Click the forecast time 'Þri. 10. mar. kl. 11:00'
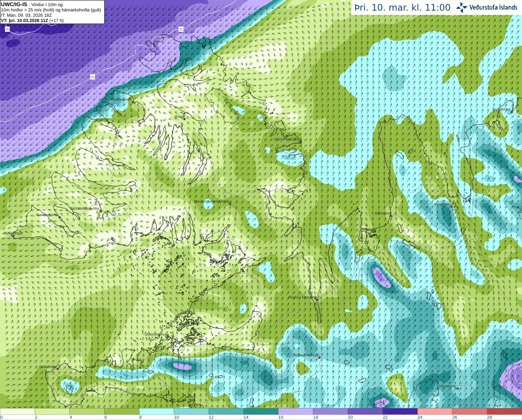This screenshot has width=522, height=420. [x=402, y=8]
